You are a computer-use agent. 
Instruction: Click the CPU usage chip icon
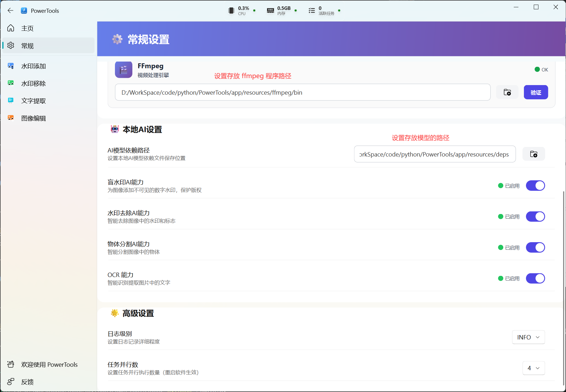point(231,11)
